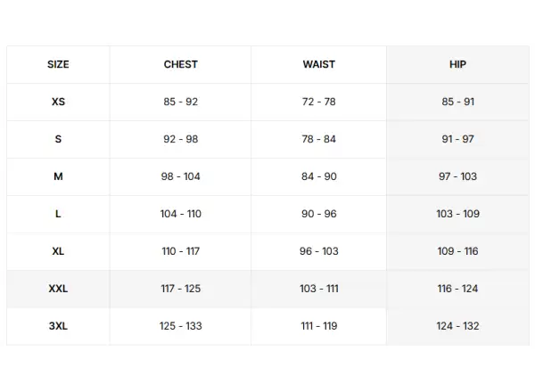The width and height of the screenshot is (535, 392).
Task: Click the WAIST column header
Action: click(x=318, y=64)
